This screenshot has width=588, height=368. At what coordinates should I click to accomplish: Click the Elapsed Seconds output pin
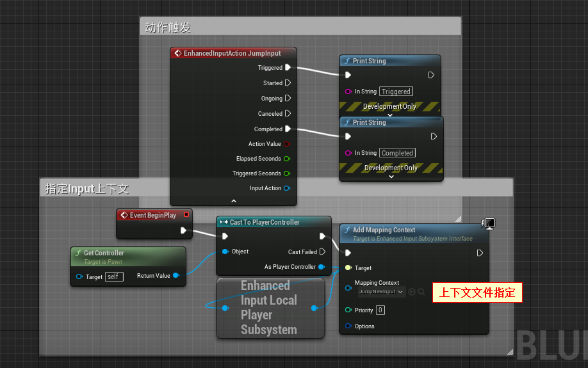click(x=287, y=159)
